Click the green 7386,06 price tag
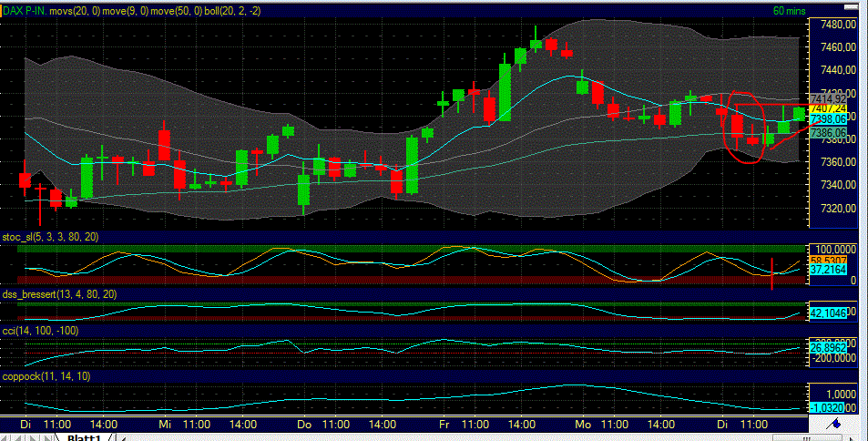This screenshot has height=441, width=868. 828,133
